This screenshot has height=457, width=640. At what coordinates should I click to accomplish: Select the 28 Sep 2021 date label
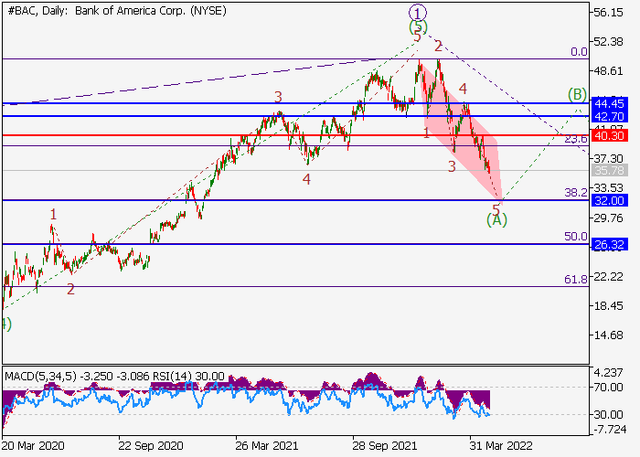pyautogui.click(x=384, y=446)
